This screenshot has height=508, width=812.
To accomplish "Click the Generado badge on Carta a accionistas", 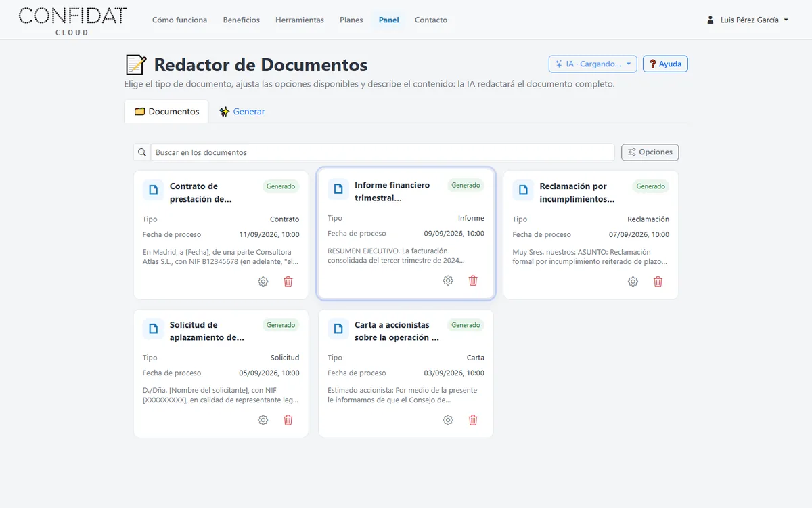I will pos(466,325).
